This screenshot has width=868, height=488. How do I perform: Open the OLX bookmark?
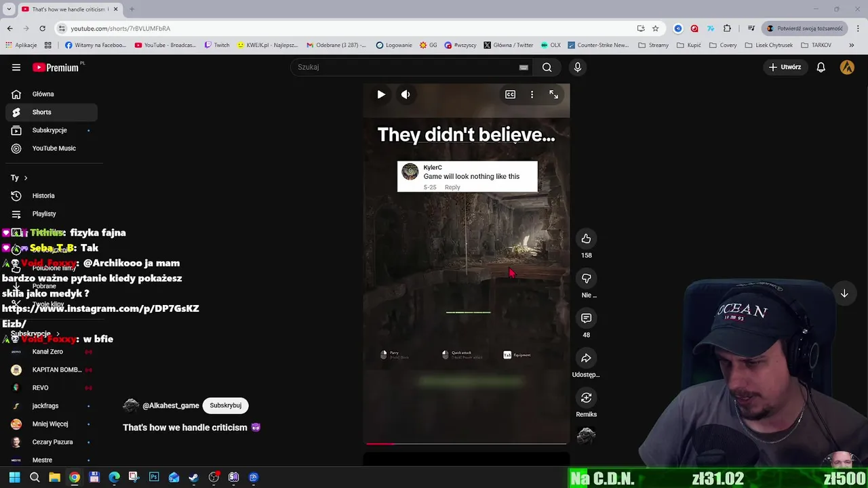pyautogui.click(x=551, y=45)
